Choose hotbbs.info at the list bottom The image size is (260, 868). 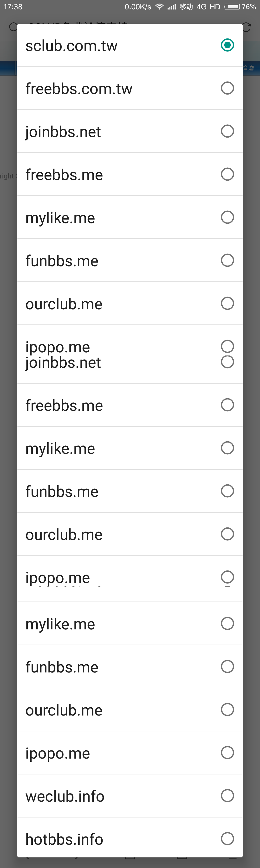coord(130,839)
